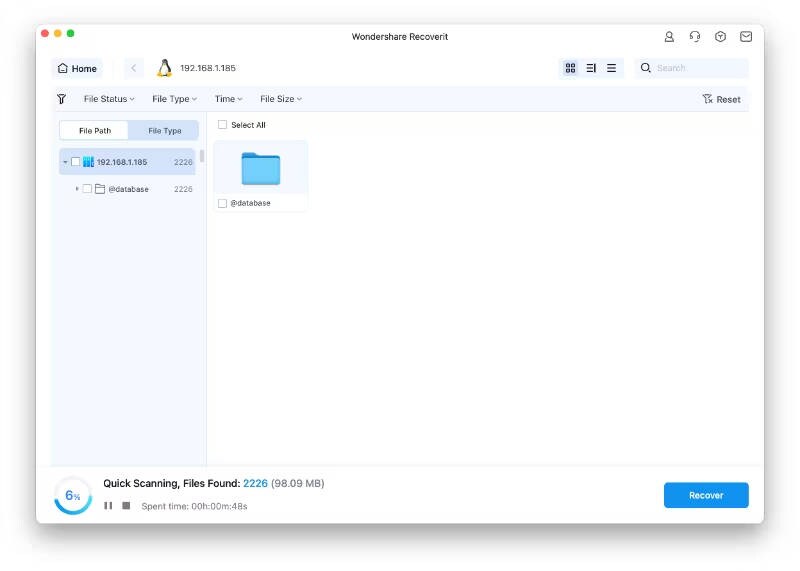Expand the @database tree node
Viewport: 800px width, 571px height.
click(x=77, y=189)
